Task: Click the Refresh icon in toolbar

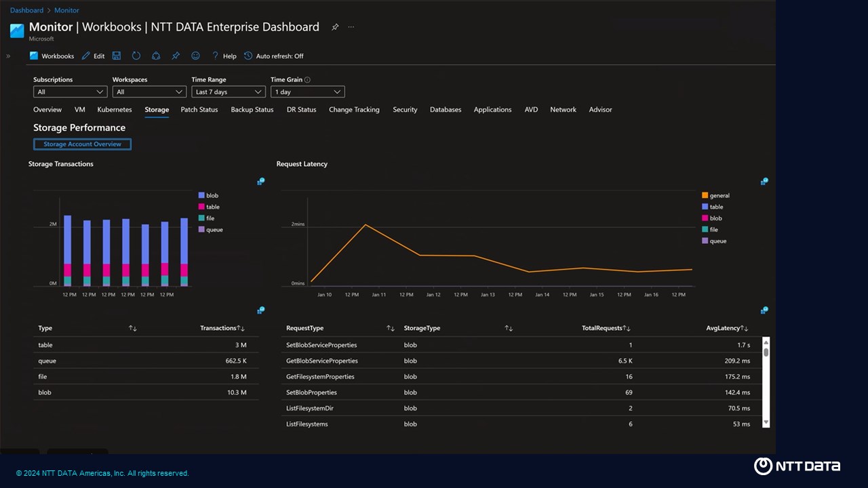Action: (x=136, y=56)
